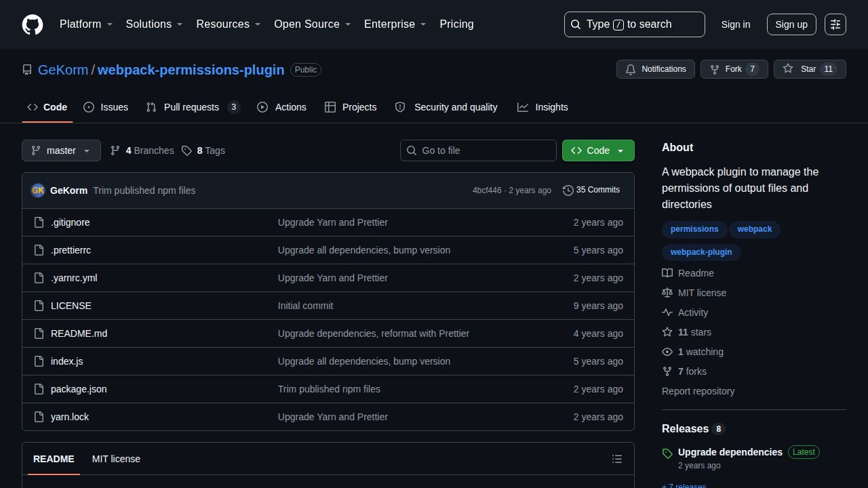The width and height of the screenshot is (868, 488).
Task: Expand the Open Source menu
Action: click(x=313, y=24)
